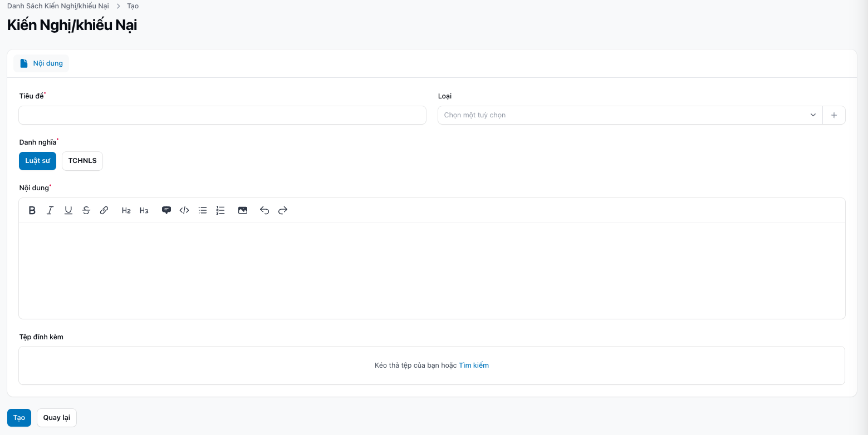Click the plus button next to Loại
Viewport: 868px width, 435px height.
click(x=834, y=115)
